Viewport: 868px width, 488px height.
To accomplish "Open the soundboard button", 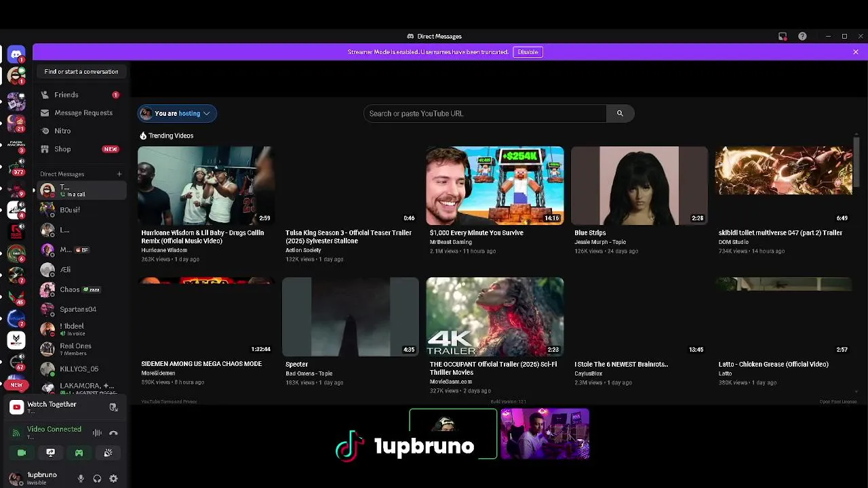I will (x=108, y=453).
